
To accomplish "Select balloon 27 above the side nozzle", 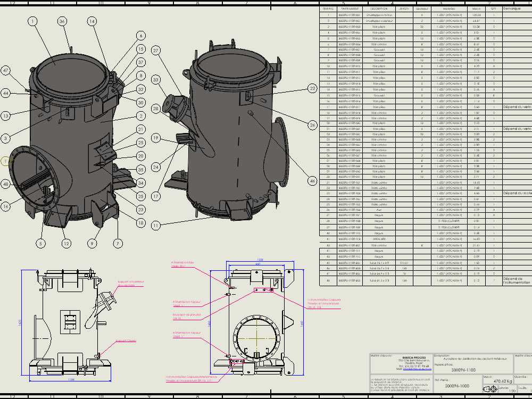I will pos(156,51).
